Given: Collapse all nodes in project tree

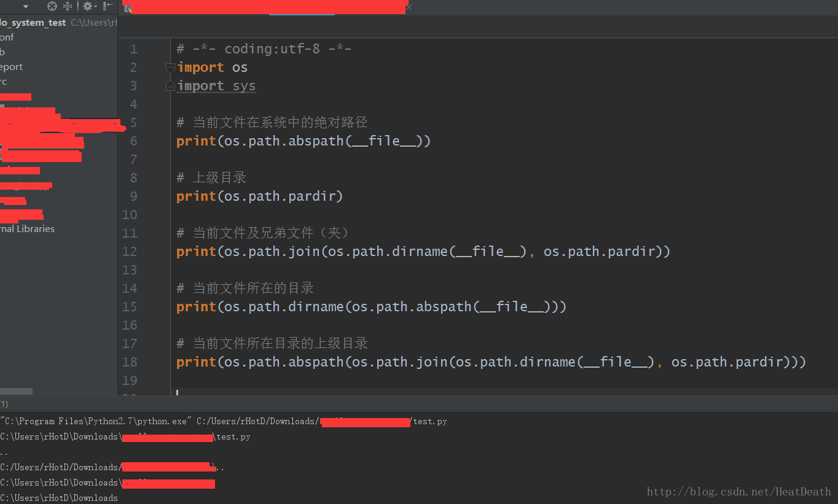Looking at the screenshot, I should pos(68,6).
